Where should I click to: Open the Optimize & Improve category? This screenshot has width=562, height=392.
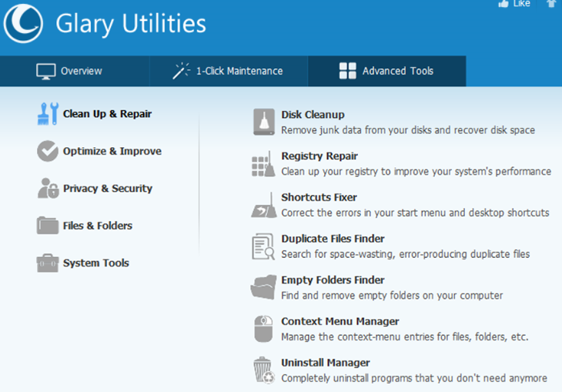point(99,151)
